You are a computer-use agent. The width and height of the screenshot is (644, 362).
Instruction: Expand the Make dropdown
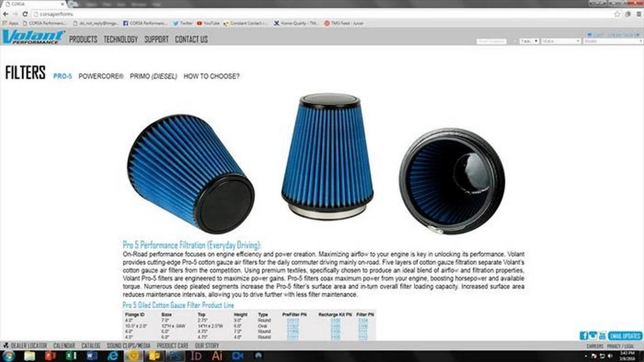click(x=561, y=42)
